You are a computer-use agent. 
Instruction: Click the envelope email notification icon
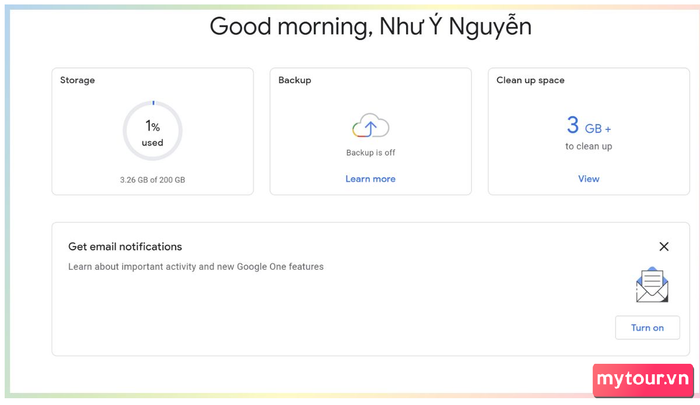[652, 285]
